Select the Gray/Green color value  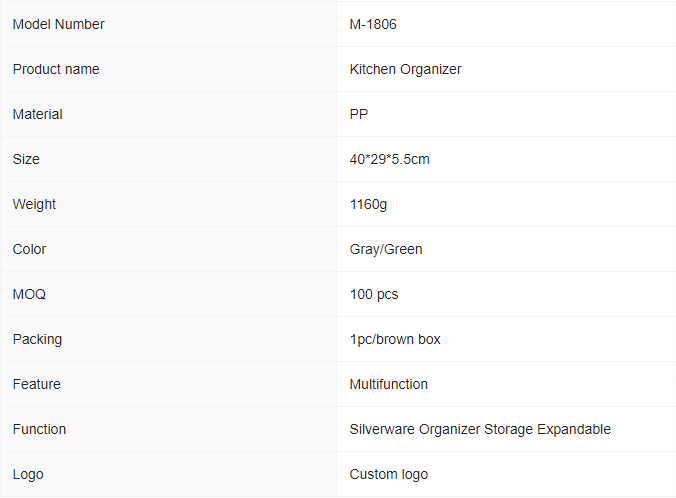point(386,249)
